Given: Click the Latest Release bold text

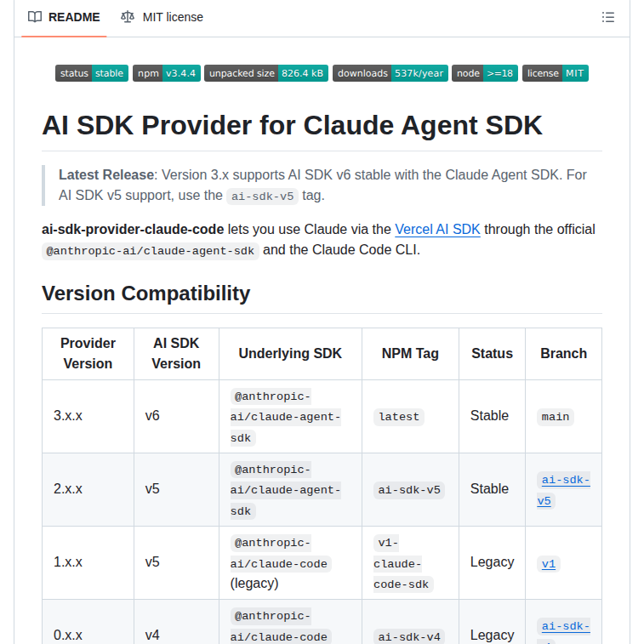Looking at the screenshot, I should 106,174.
